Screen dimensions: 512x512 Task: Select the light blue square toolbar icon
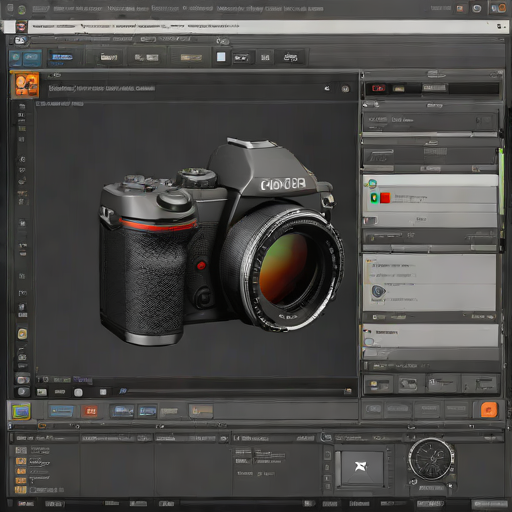[221, 57]
